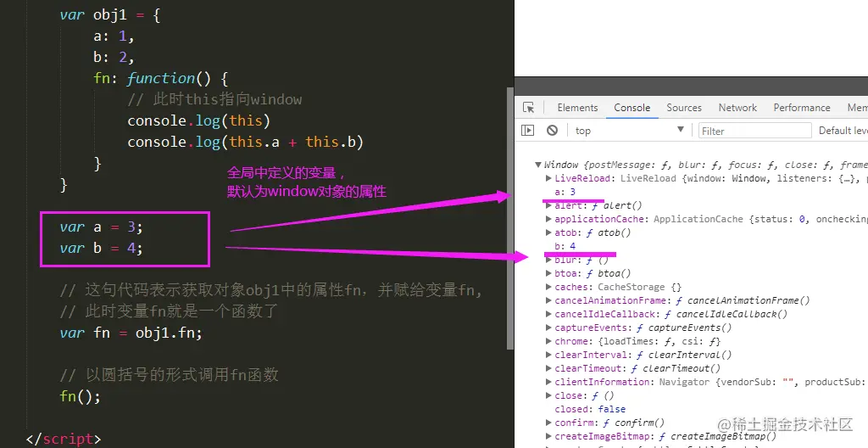Toggle the console sidebar icon

click(x=527, y=131)
